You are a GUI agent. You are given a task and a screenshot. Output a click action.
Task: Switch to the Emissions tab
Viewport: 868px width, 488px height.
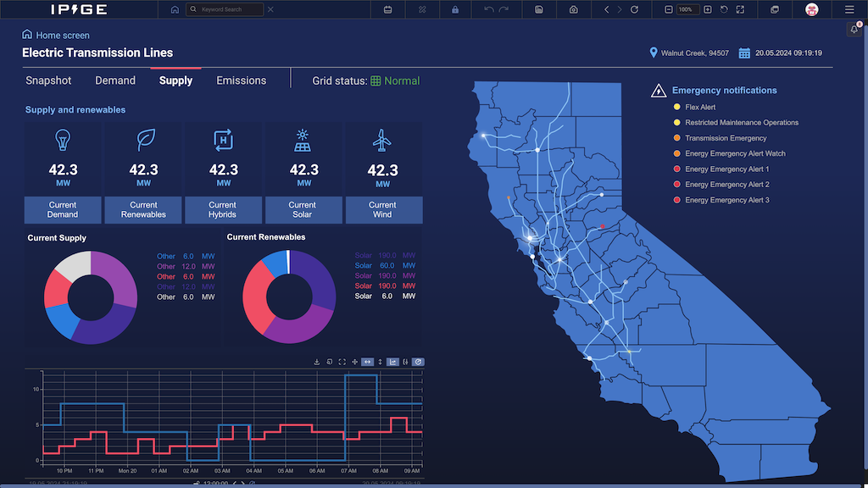point(242,80)
